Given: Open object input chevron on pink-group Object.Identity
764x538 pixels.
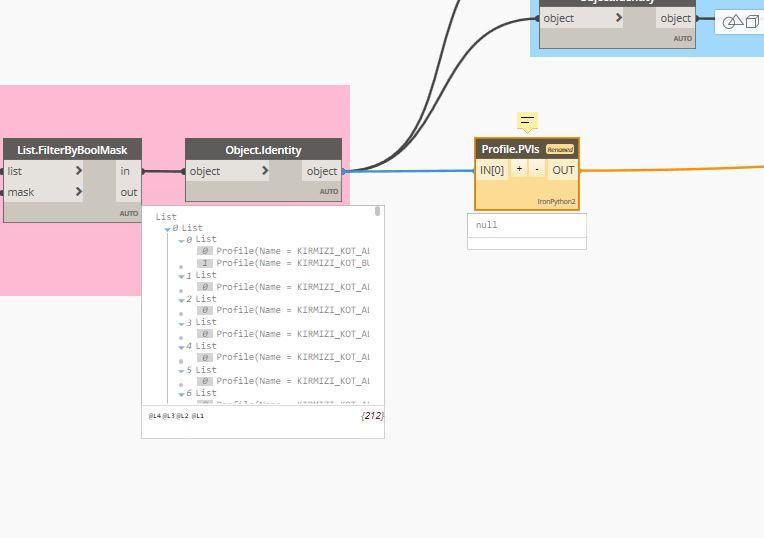Looking at the screenshot, I should coord(265,171).
